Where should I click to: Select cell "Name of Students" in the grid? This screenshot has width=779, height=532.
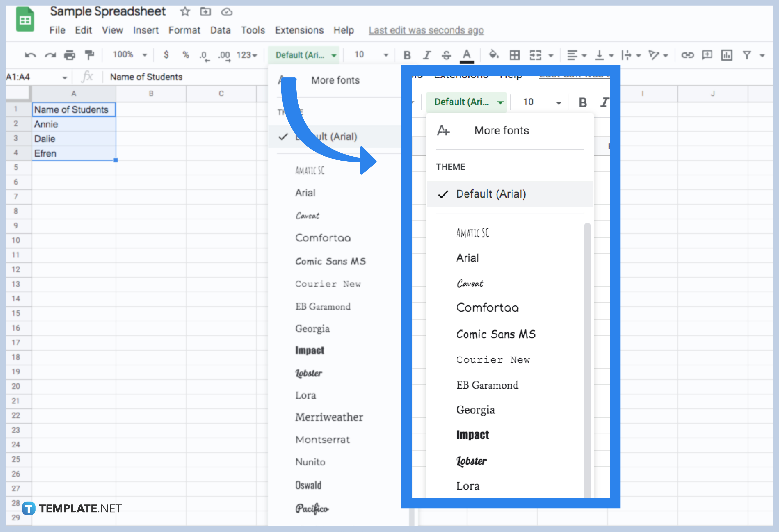coord(74,110)
